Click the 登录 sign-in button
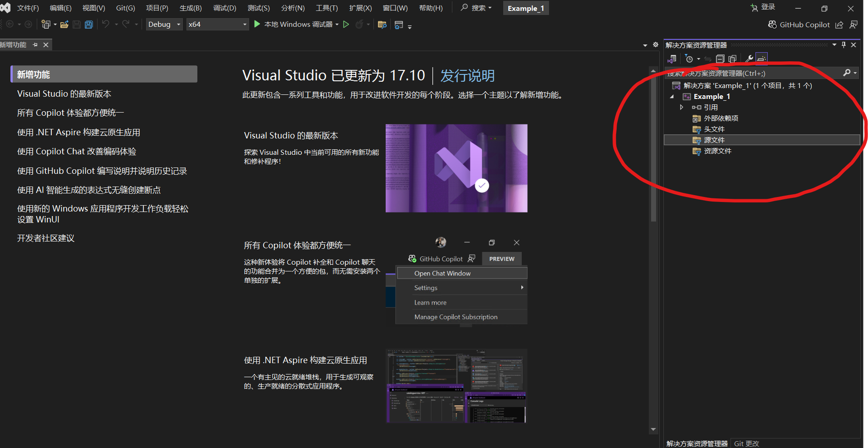This screenshot has height=448, width=868. click(763, 7)
